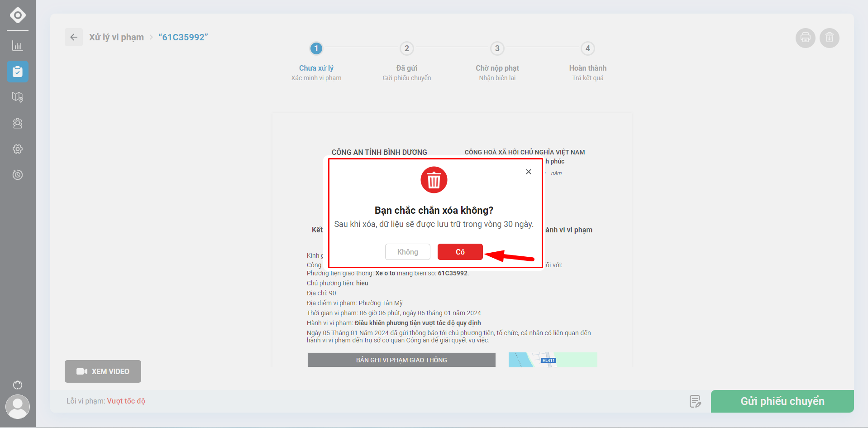Viewport: 868px width, 428px height.
Task: Click the CỘNG HOÀ XÃ HỘI CHỦ NGHĨA VIỆT NAM heading
Action: coord(525,152)
